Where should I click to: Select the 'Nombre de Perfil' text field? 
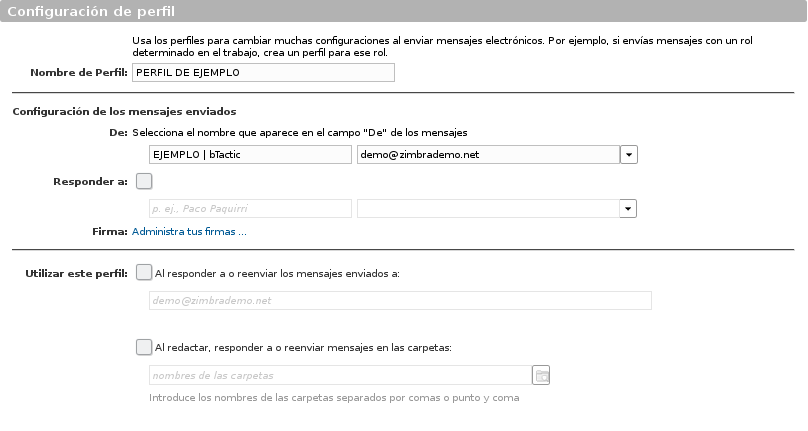point(263,73)
